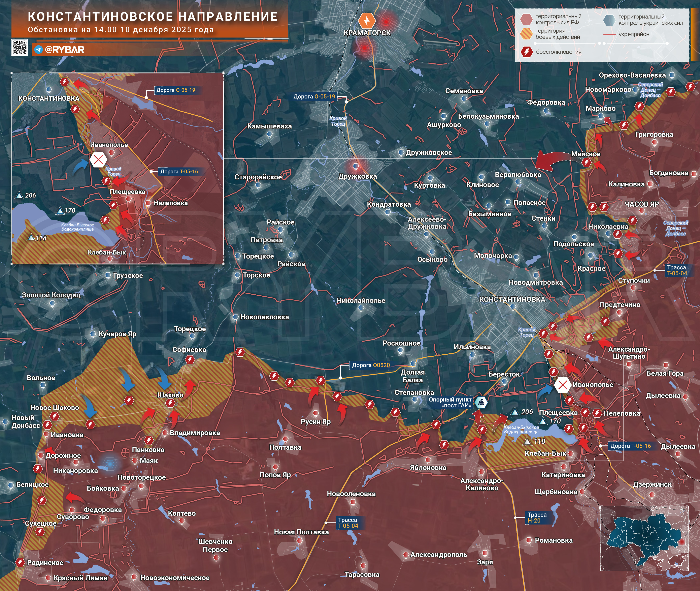Screen dimensions: 700x591
Task: Click the height 118 triangle marker in inset
Action: click(x=31, y=238)
